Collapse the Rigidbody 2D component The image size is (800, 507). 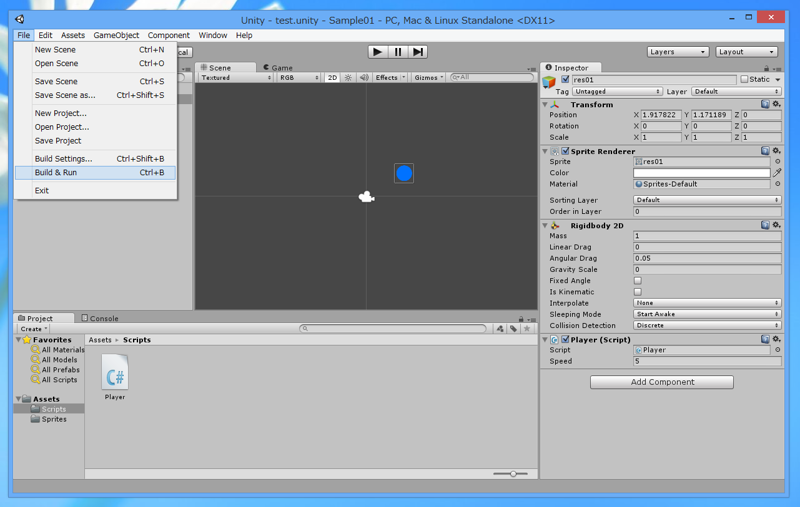point(545,225)
